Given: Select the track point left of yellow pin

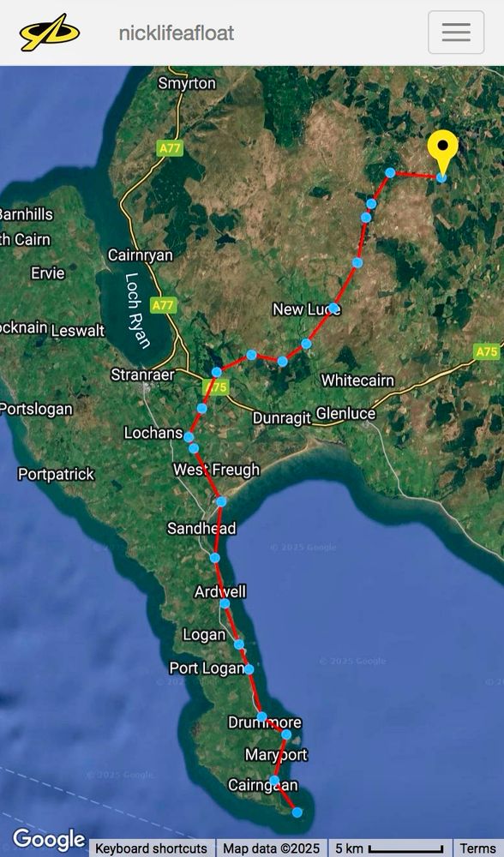Looking at the screenshot, I should pos(390,173).
